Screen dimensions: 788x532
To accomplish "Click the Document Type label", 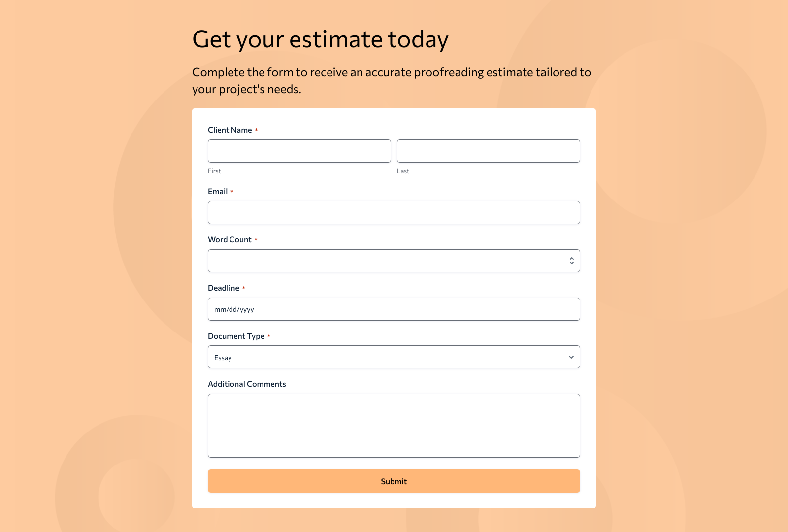I will (236, 335).
